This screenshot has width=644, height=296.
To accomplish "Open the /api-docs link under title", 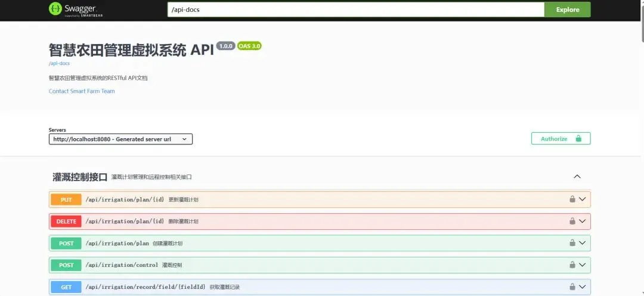I will [59, 64].
